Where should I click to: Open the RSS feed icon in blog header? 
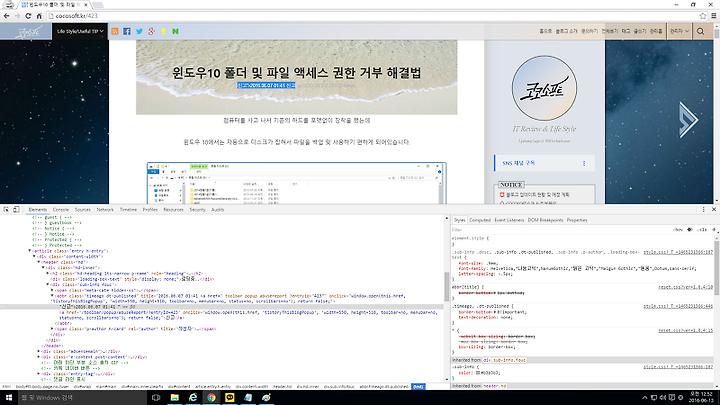(115, 31)
